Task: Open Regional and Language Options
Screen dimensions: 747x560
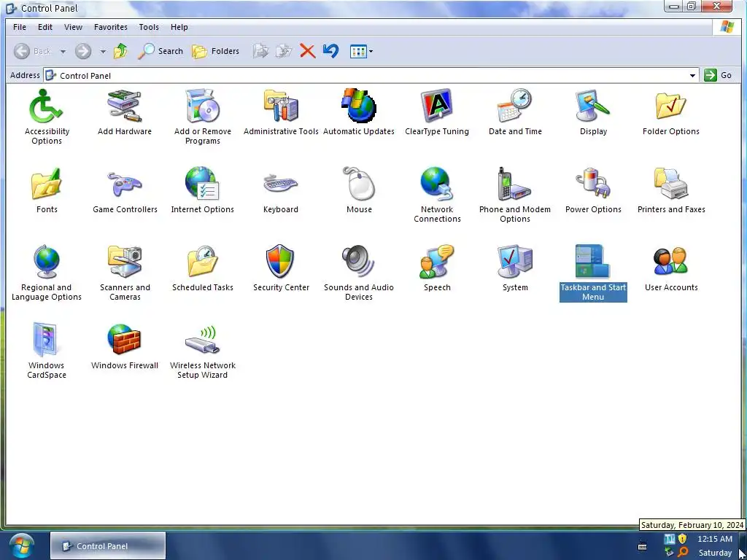Action: (x=46, y=273)
